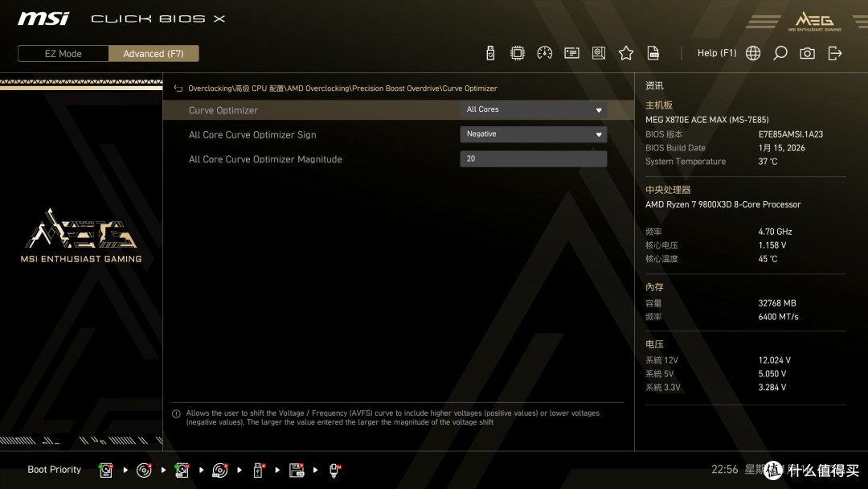The image size is (868, 489).
Task: Open the hardware monitor gauge icon
Action: coord(544,53)
